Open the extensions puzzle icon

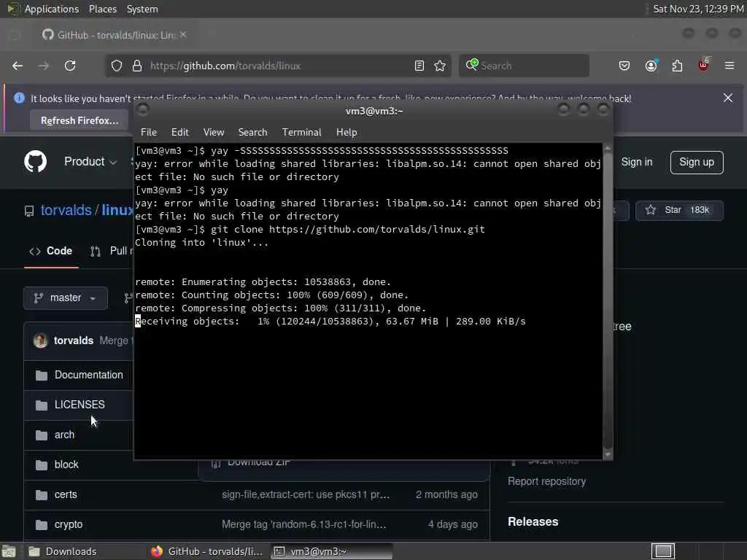pyautogui.click(x=677, y=66)
